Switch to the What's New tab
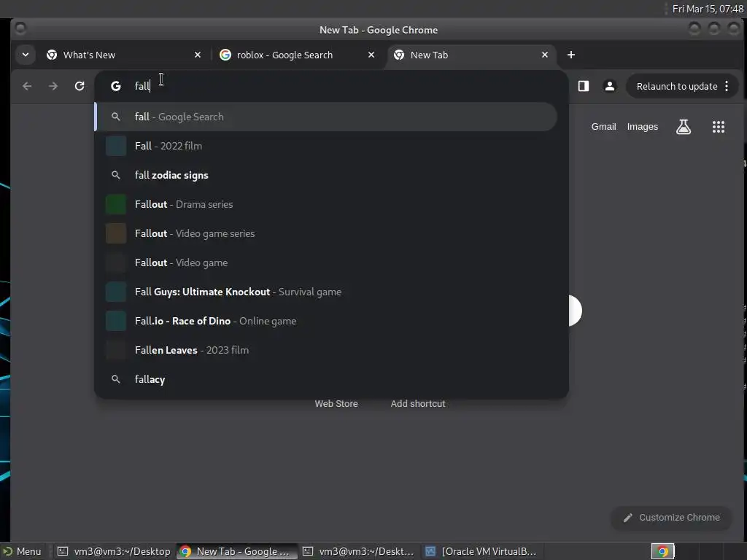747x560 pixels. pos(123,55)
